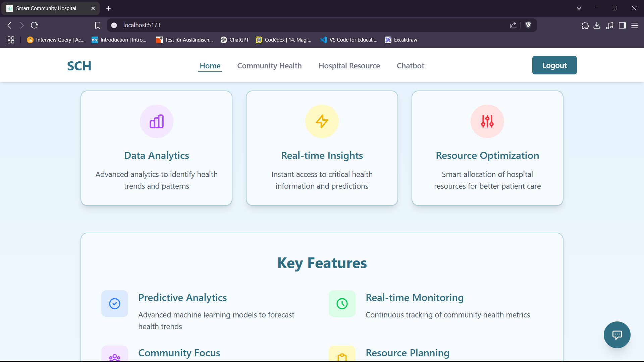Click the Data Analytics chart icon
This screenshot has height=362, width=644.
156,121
